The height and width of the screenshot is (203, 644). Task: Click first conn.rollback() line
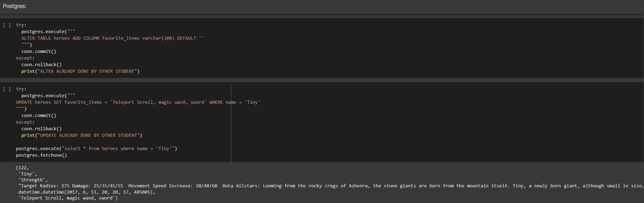coord(42,65)
